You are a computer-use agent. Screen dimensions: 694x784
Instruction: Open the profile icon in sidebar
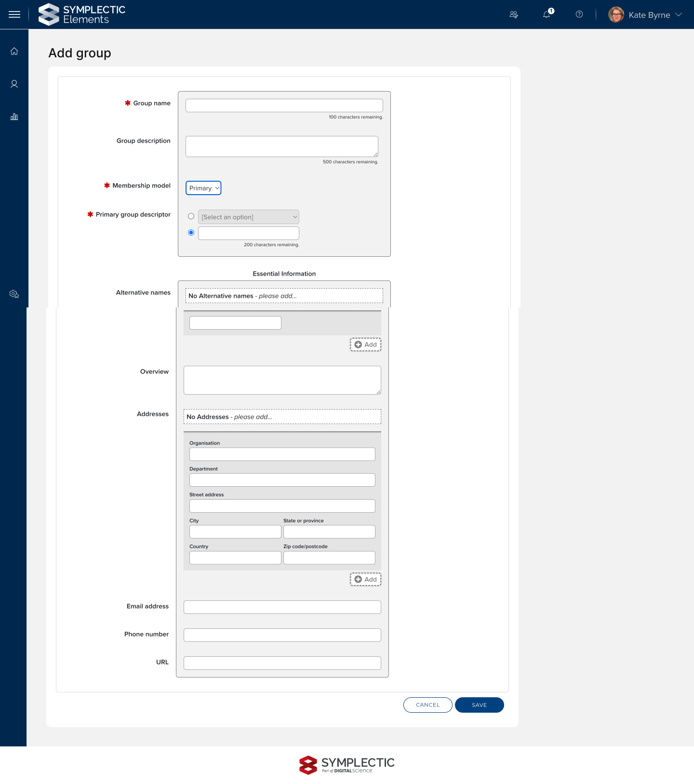[x=14, y=84]
